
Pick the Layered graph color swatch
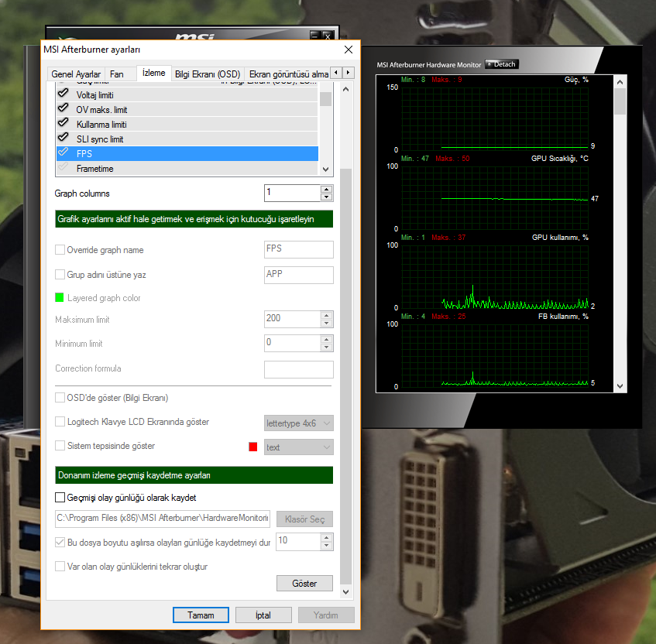(60, 297)
